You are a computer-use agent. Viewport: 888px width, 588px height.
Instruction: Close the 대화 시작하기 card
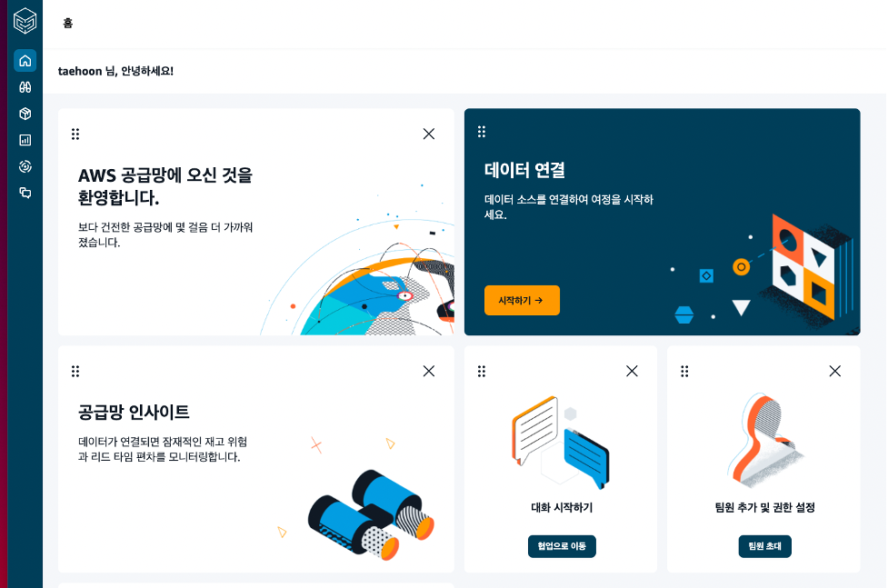[632, 371]
